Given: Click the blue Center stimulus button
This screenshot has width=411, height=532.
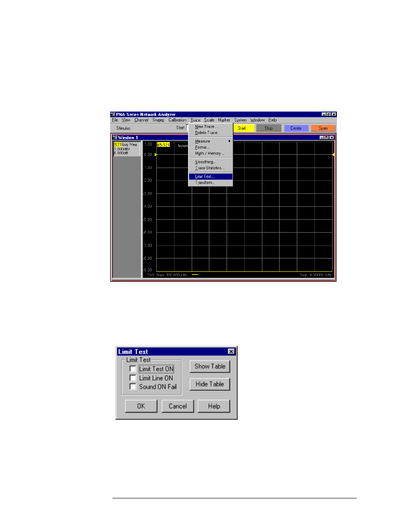Looking at the screenshot, I should pyautogui.click(x=296, y=128).
